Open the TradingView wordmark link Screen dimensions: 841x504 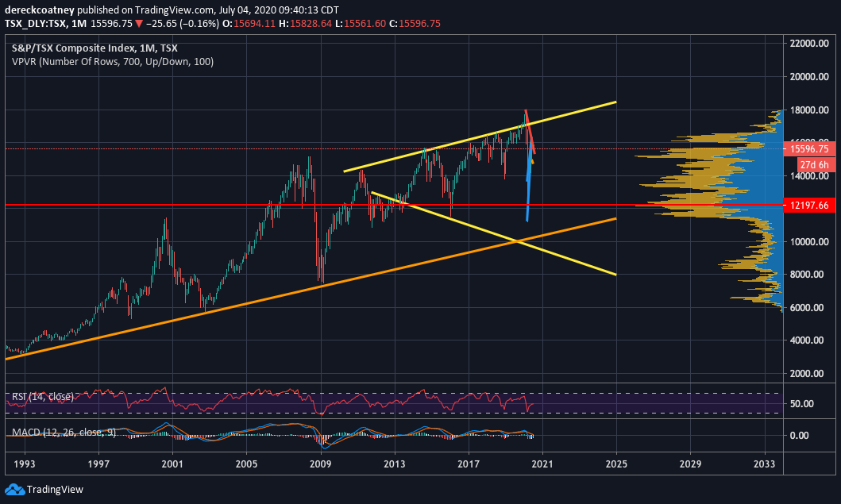(55, 490)
